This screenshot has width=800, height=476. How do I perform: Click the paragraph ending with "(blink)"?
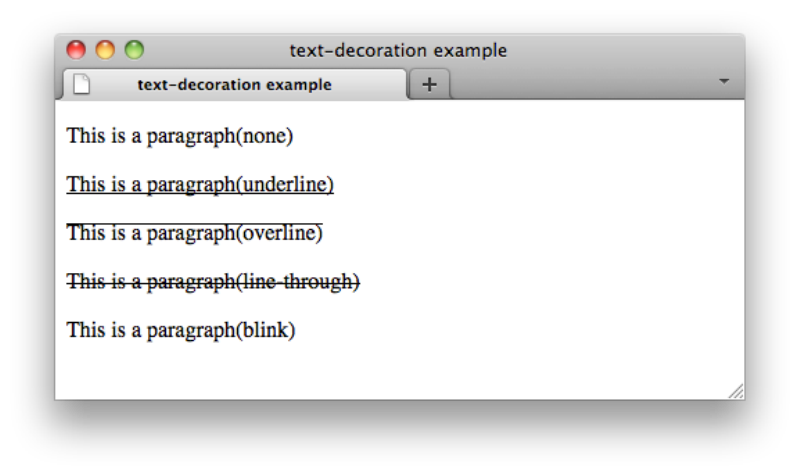(181, 329)
